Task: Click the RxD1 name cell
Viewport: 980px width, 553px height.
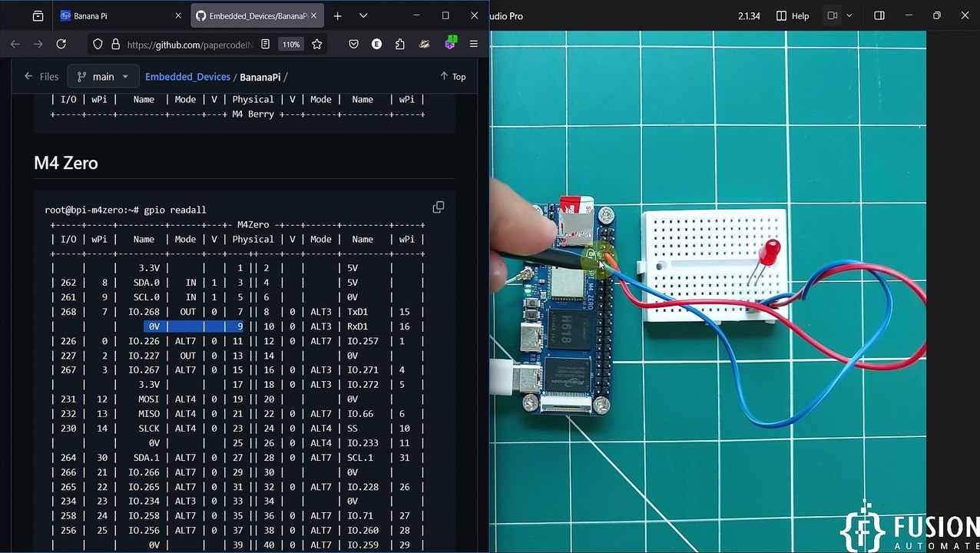Action: tap(357, 326)
